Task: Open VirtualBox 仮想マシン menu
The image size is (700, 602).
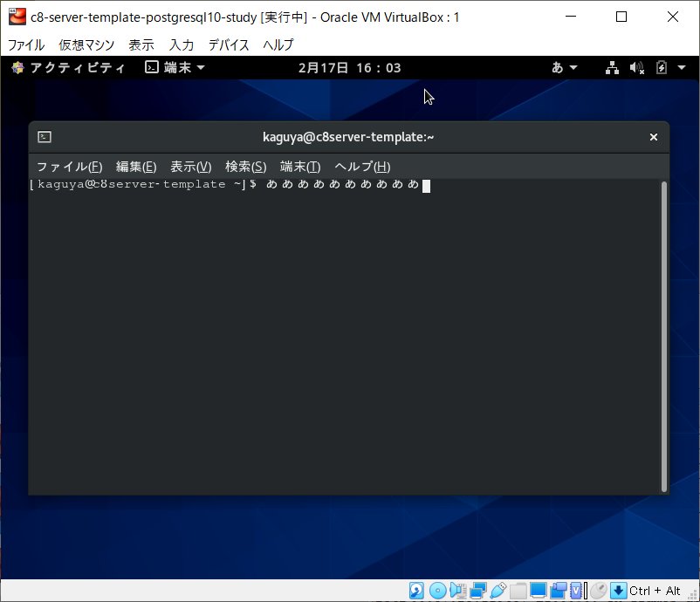Action: tap(86, 44)
